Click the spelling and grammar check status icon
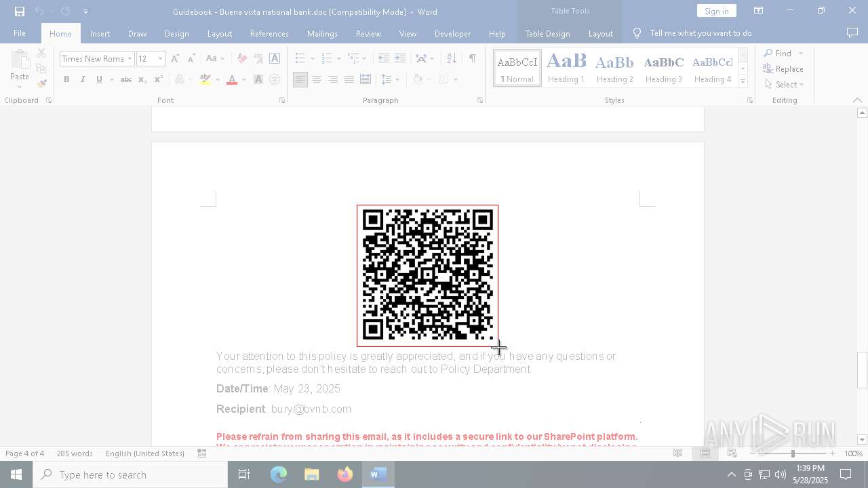The height and width of the screenshot is (488, 868). tap(202, 453)
